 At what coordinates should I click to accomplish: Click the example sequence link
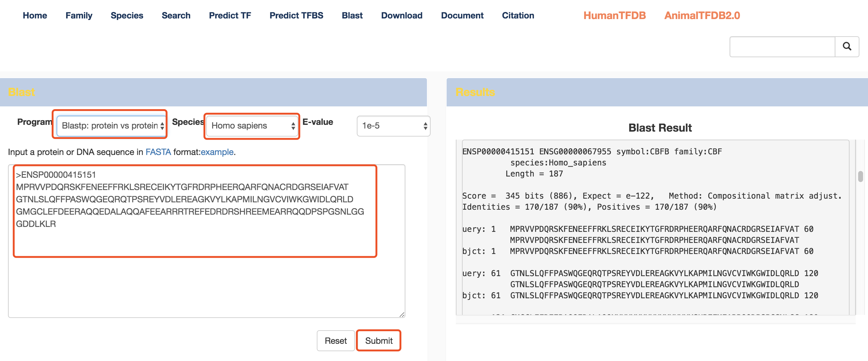(x=217, y=152)
